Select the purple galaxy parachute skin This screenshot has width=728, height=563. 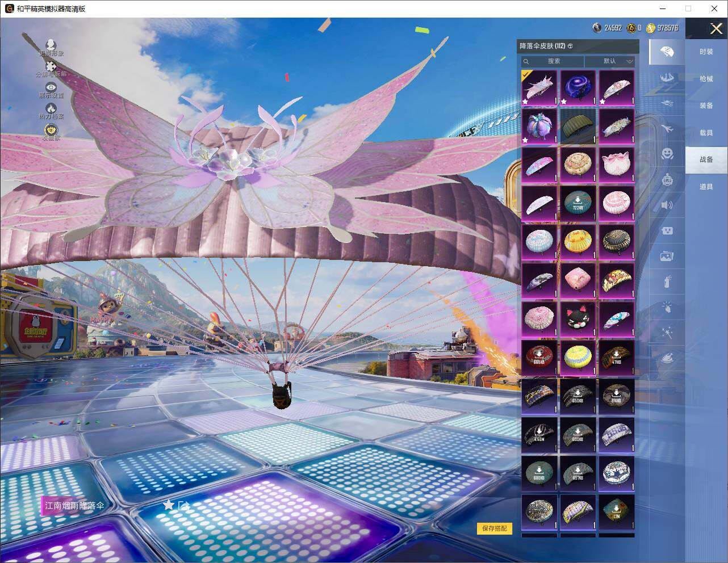pyautogui.click(x=578, y=88)
